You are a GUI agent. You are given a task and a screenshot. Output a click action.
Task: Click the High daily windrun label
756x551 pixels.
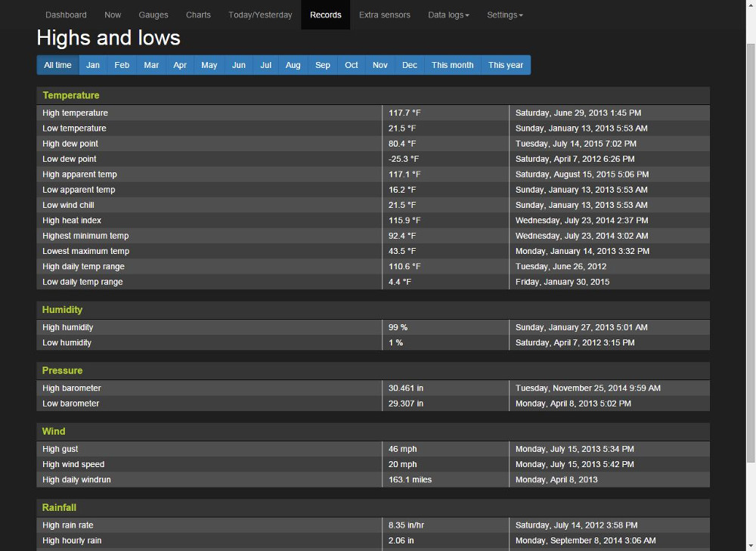[76, 480]
